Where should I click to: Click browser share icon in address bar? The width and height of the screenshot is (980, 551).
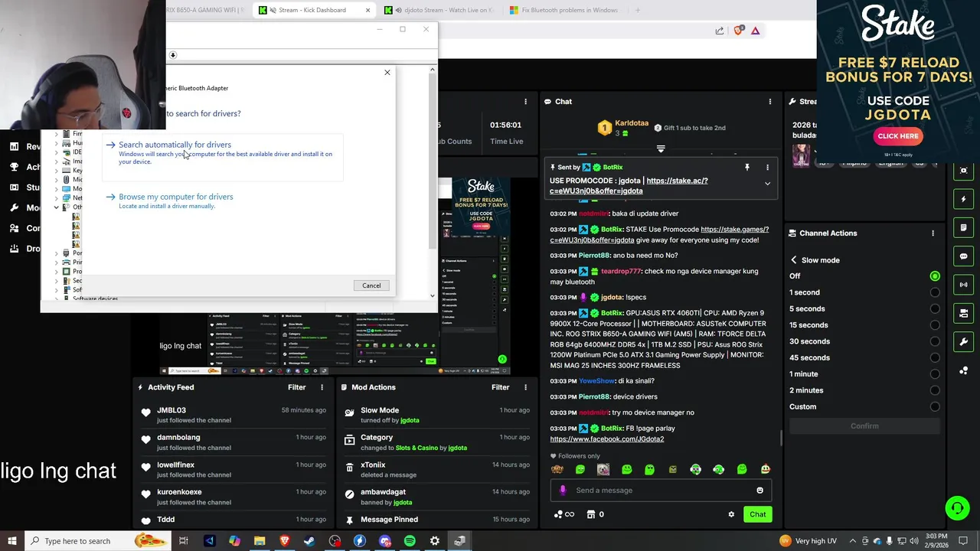tap(720, 31)
